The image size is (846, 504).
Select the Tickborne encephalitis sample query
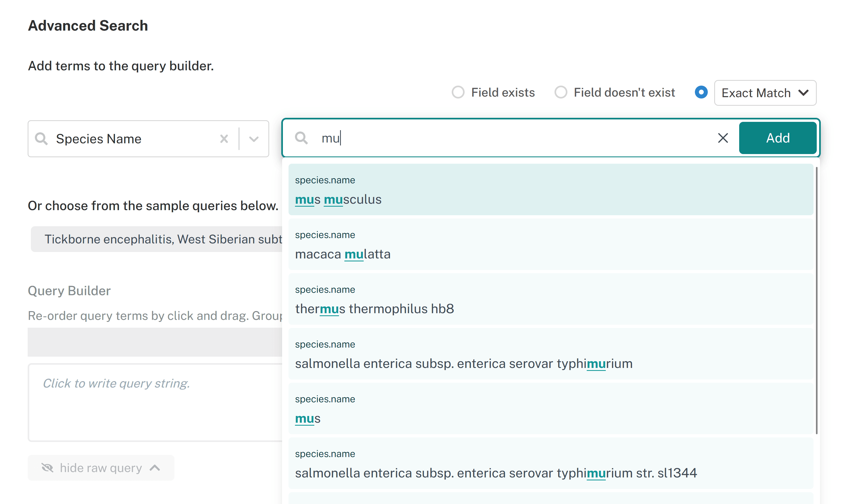tap(156, 239)
